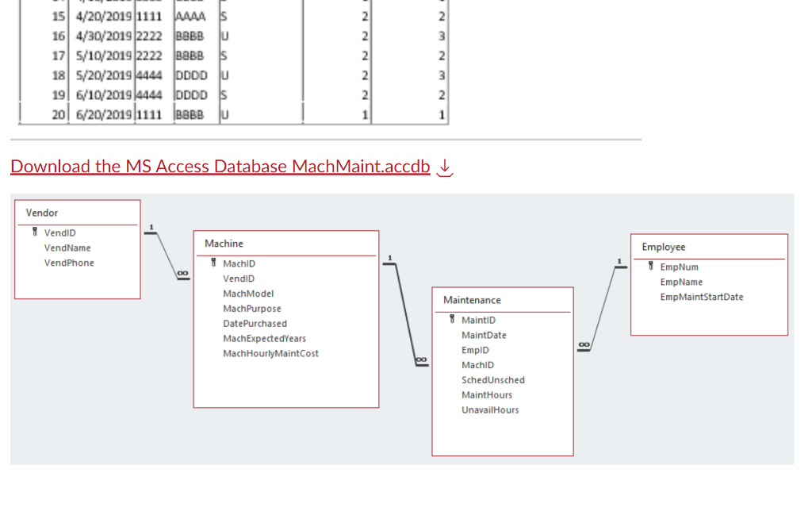Open the Download the MS Access Database MachMaint.accdb link
Viewport: 812px width, 515px height.
coord(220,166)
